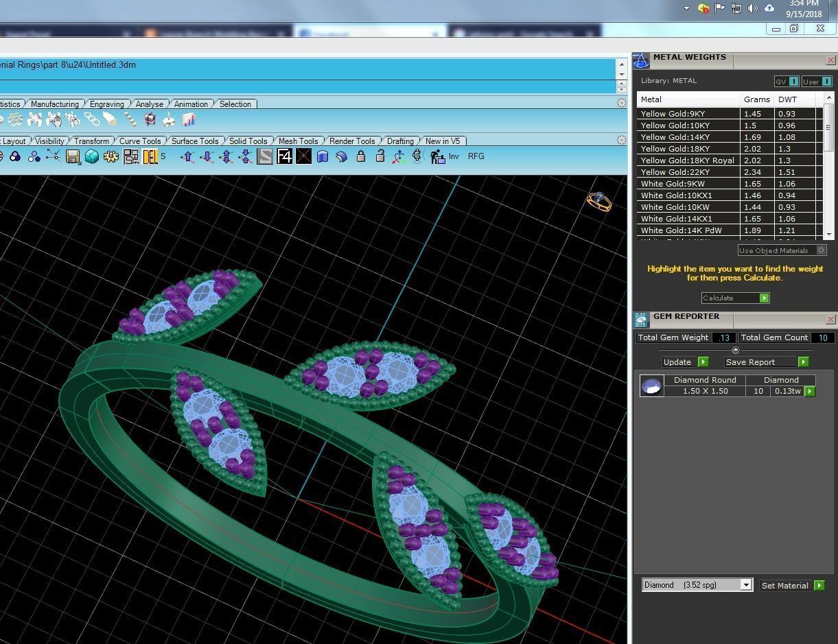Click the bar chart statistics icon

point(188,120)
